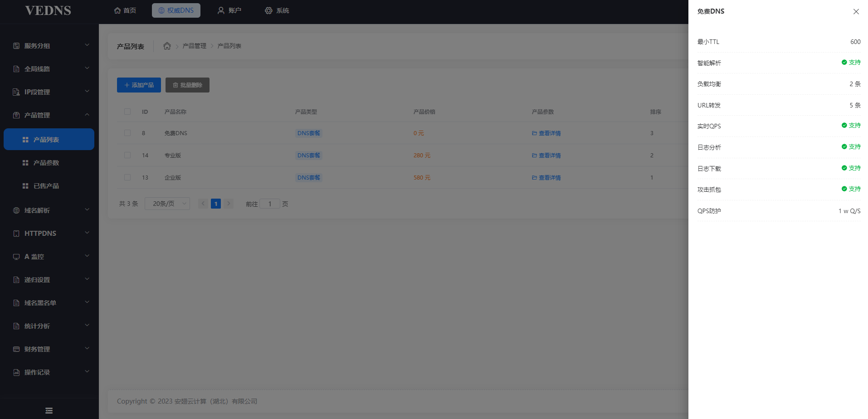The image size is (868, 419).
Task: Collapse the 产品管理 menu chevron
Action: (87, 115)
